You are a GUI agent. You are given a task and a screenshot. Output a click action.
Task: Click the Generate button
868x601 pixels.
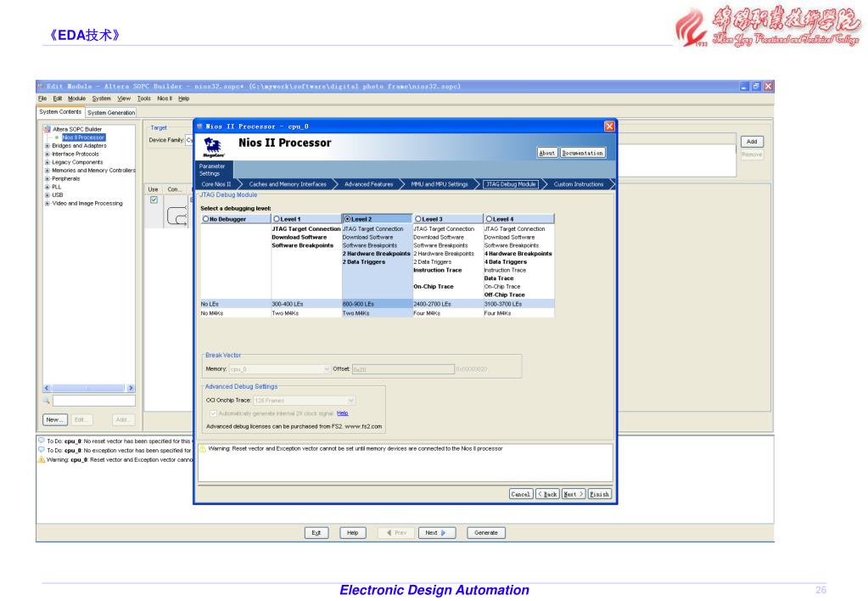pyautogui.click(x=486, y=533)
